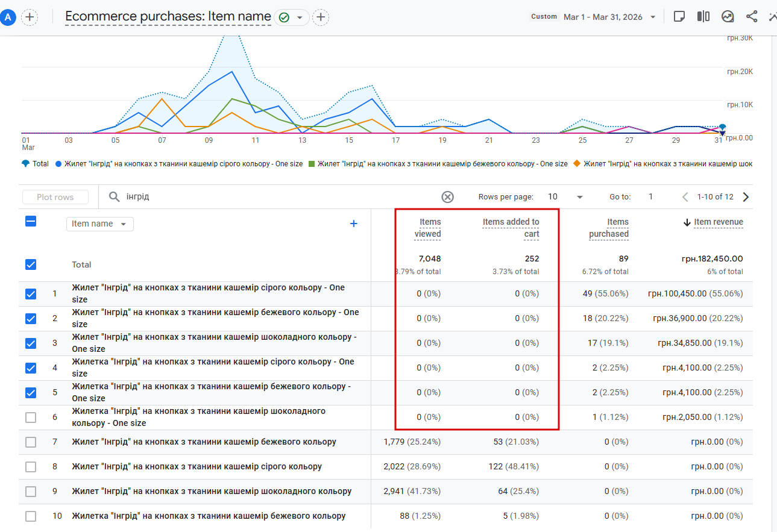Add filter next to report title

321,17
